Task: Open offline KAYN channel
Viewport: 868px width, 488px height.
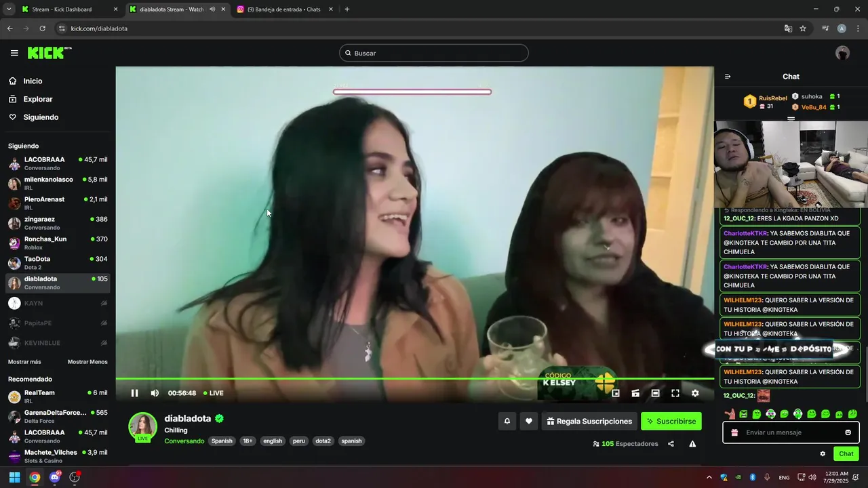Action: [x=58, y=303]
